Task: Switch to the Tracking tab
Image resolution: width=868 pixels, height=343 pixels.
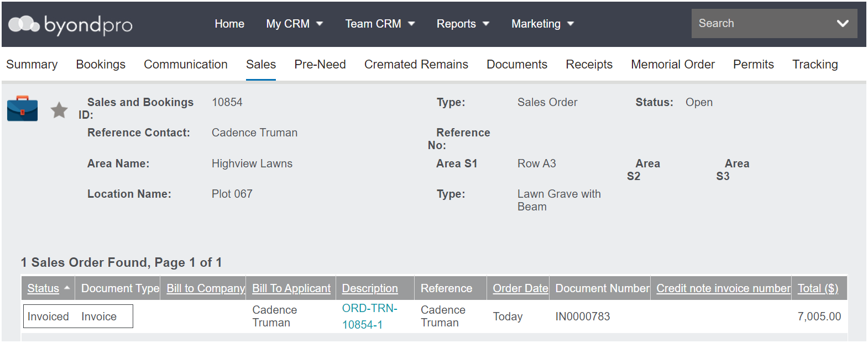Action: coord(815,65)
